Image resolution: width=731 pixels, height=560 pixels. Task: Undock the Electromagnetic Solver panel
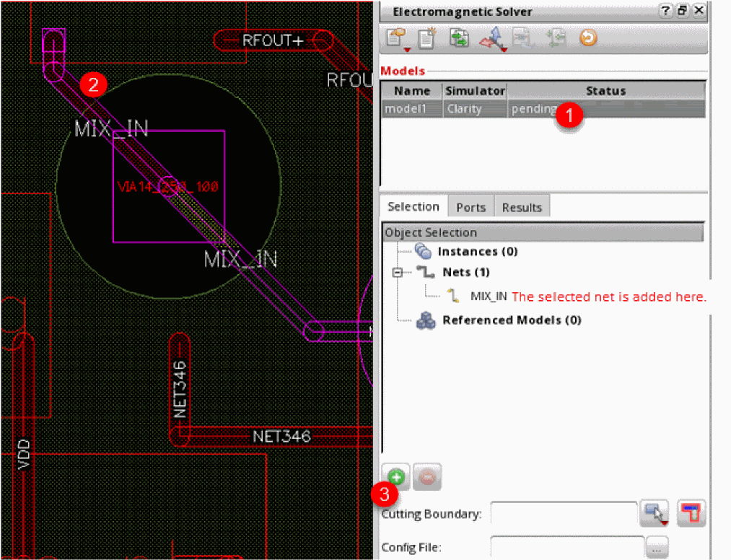click(x=682, y=11)
